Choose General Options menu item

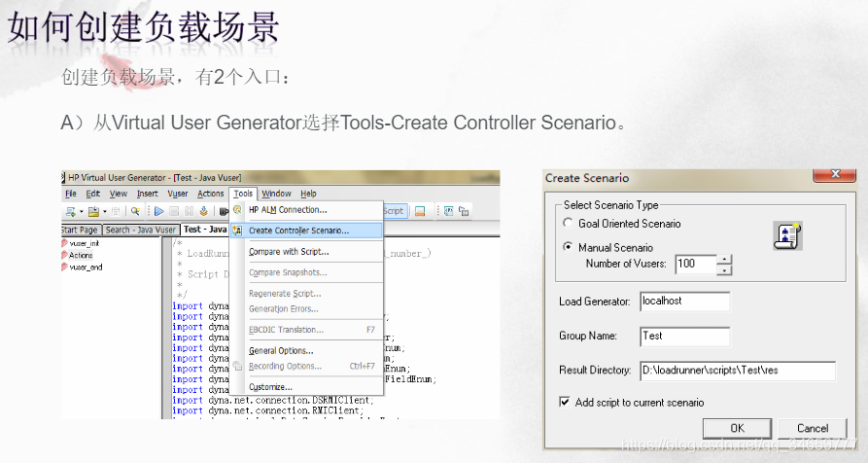point(307,350)
